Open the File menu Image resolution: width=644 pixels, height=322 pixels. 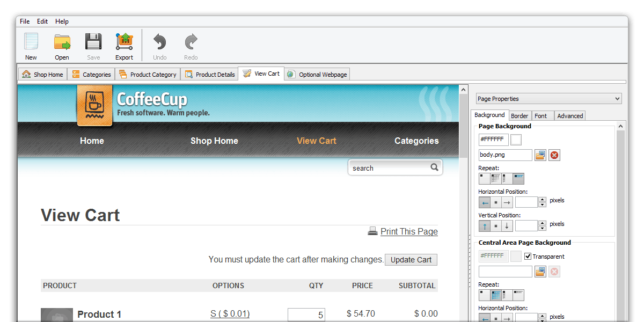25,21
